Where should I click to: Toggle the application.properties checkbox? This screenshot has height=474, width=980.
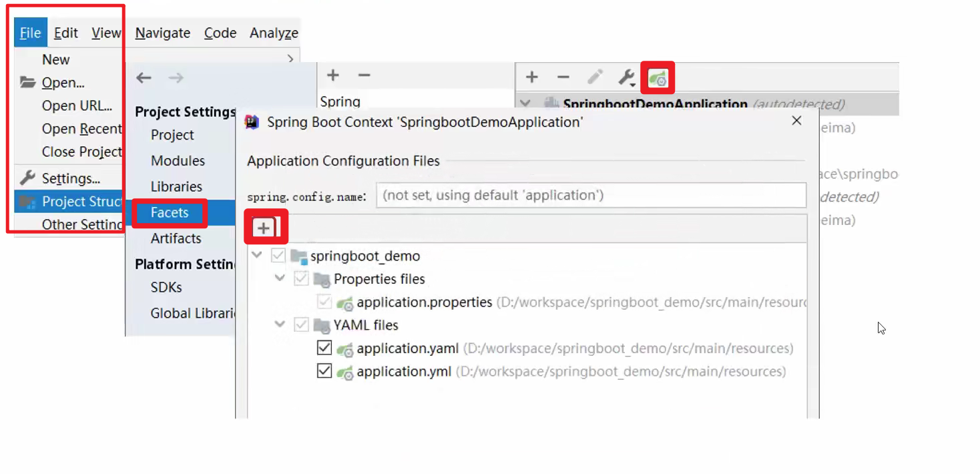tap(324, 302)
